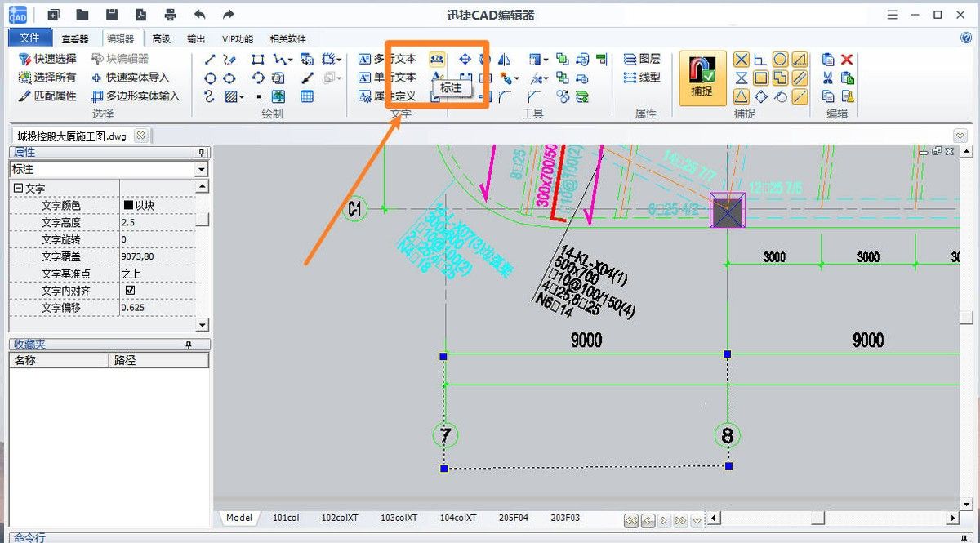Click the rectangle drawing tool

tap(258, 59)
